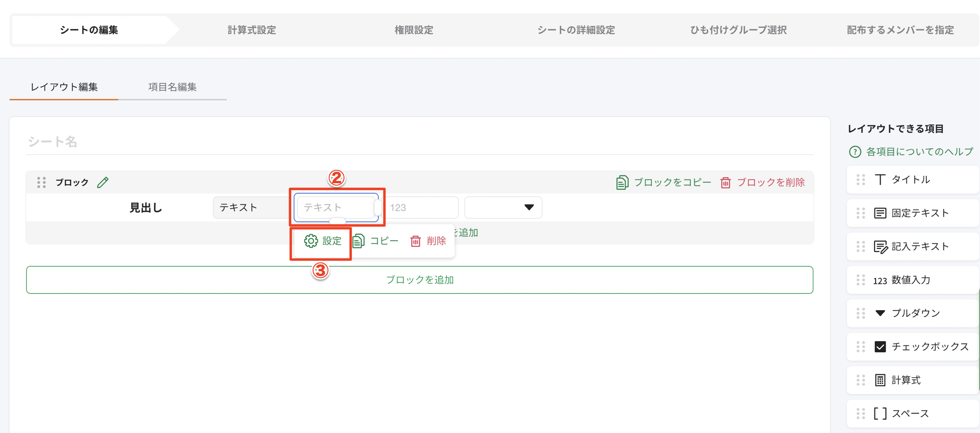This screenshot has height=433, width=980.
Task: Switch to 項目名編集 tab
Action: point(172,87)
